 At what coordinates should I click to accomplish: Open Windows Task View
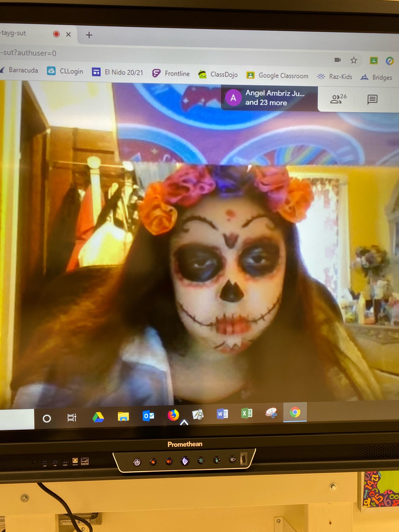click(x=72, y=418)
